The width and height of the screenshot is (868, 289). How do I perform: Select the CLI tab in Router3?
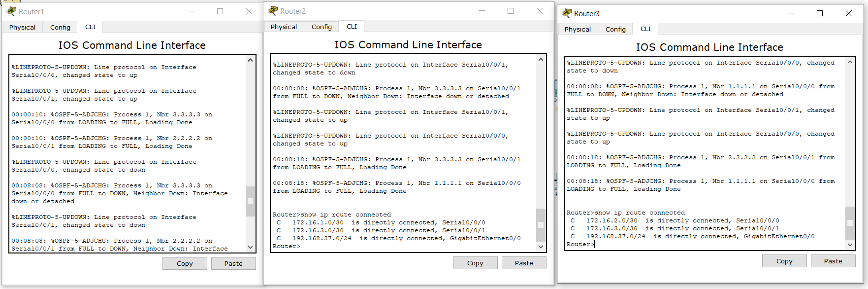[645, 29]
